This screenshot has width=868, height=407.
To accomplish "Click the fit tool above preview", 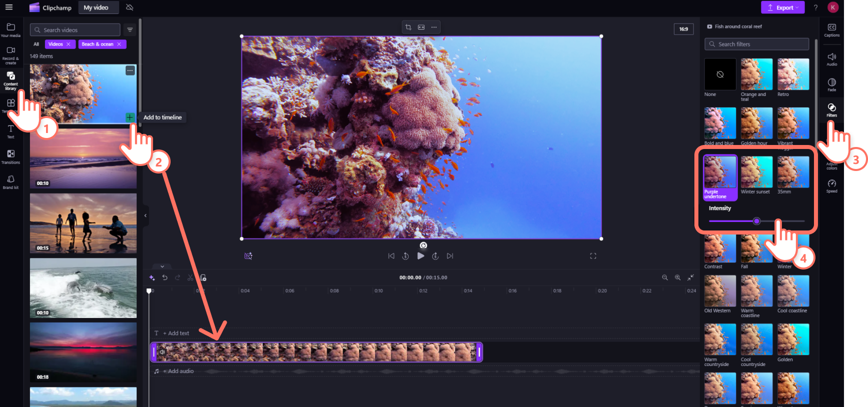I will (421, 27).
